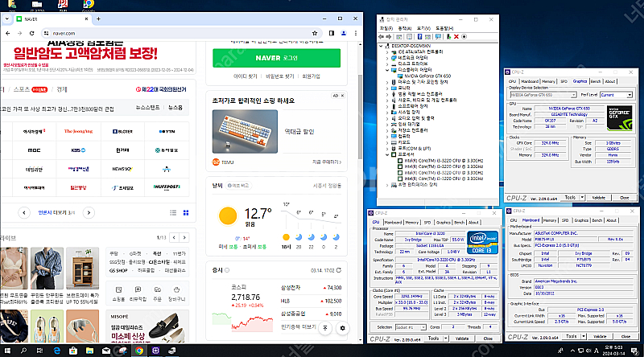Image resolution: width=644 pixels, height=357 pixels.
Task: Open Naver page settings gear button
Action: (x=343, y=328)
